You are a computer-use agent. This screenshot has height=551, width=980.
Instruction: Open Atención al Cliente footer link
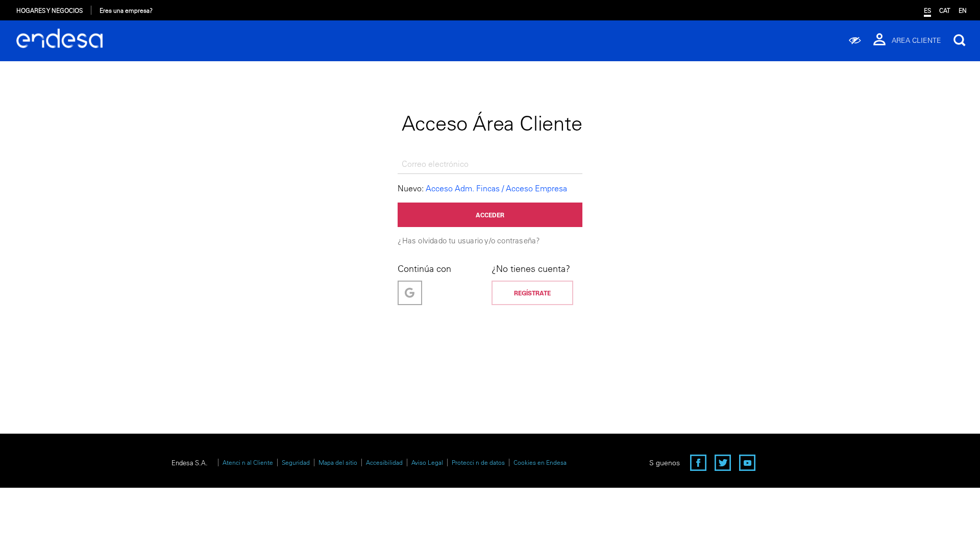[248, 463]
